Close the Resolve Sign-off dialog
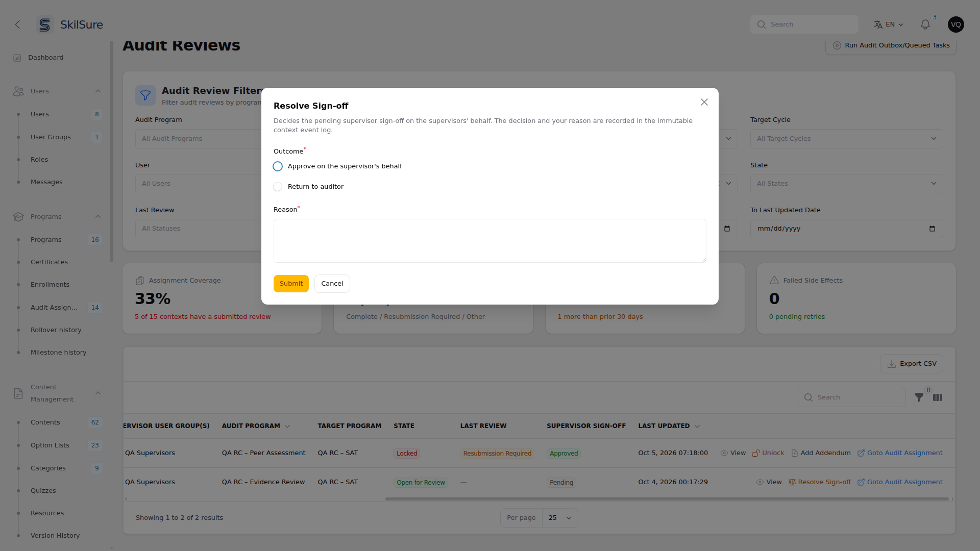Viewport: 980px width, 551px height. coord(704,102)
